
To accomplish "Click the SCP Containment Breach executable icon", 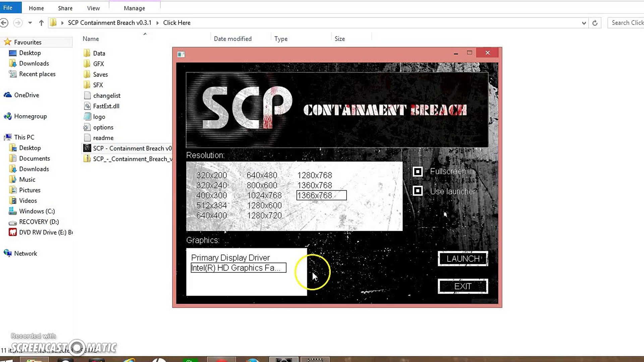I will 87,148.
